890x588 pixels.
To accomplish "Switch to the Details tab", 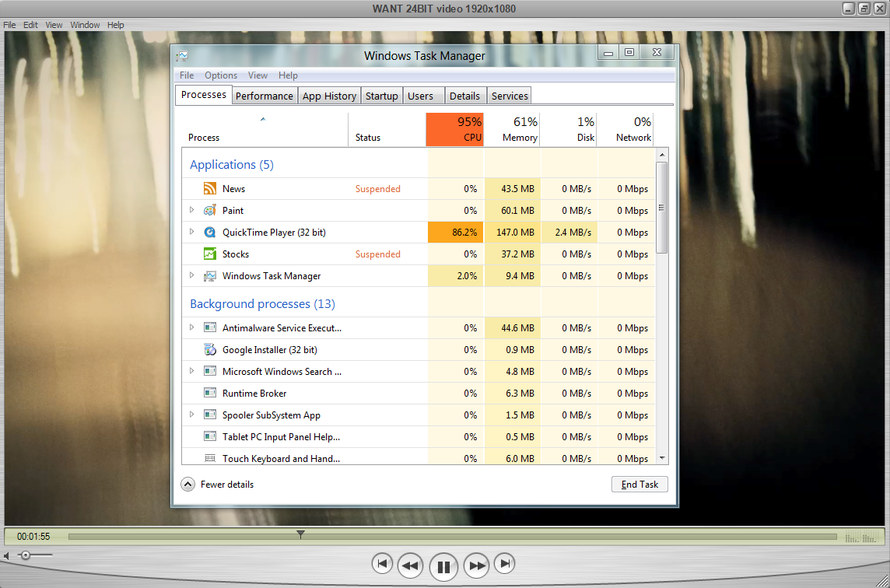I will (x=465, y=96).
